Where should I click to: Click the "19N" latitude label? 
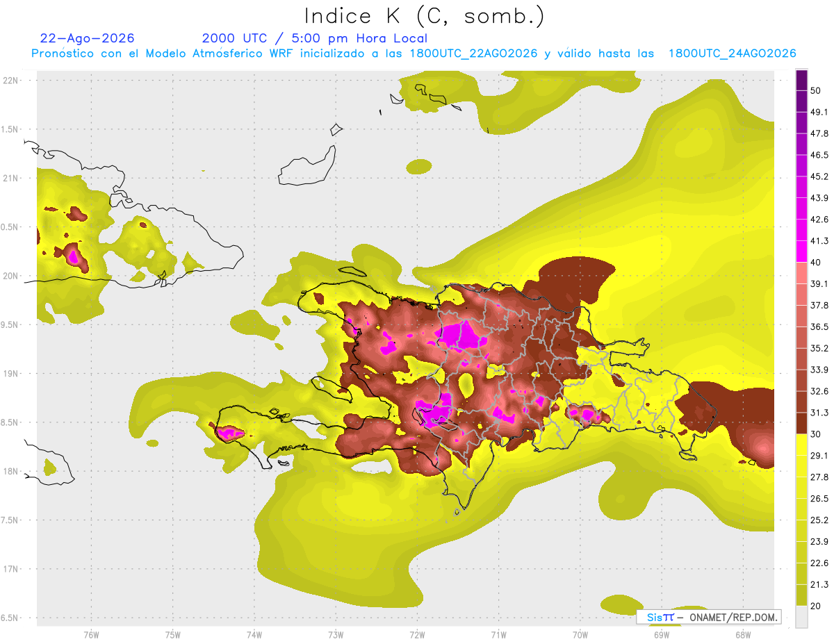[x=12, y=373]
